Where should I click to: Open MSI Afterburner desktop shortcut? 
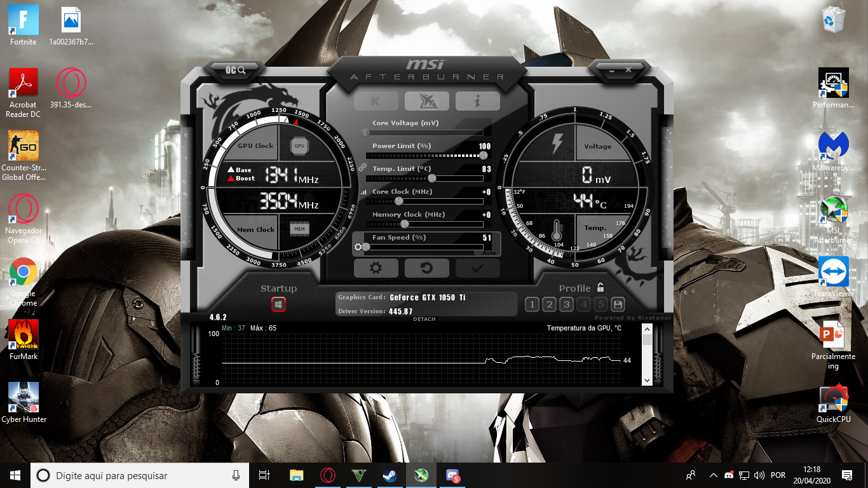833,219
